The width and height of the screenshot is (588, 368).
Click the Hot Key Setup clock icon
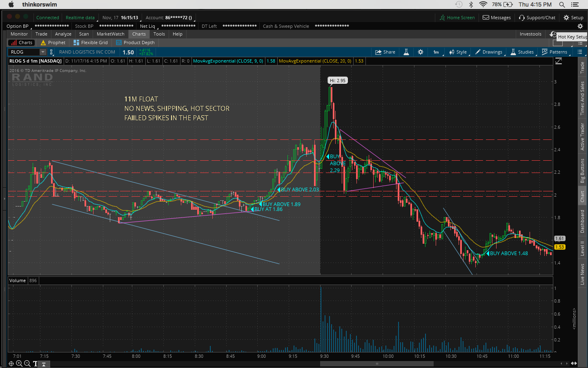(553, 34)
